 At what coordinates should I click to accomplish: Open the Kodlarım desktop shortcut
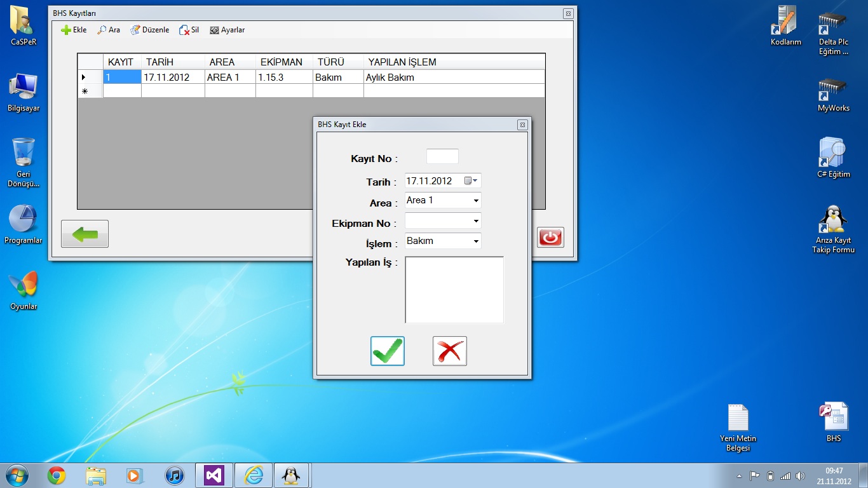tap(786, 25)
